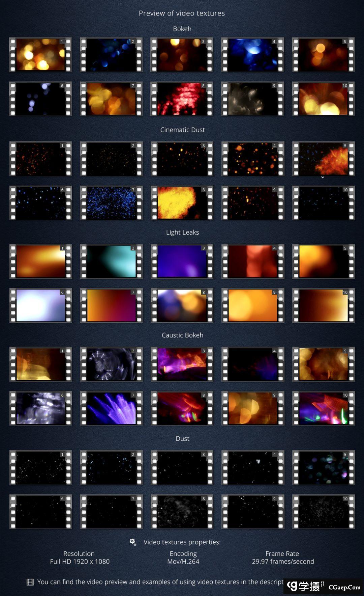Click the 29.97 frames/second frame rate text

click(x=283, y=562)
